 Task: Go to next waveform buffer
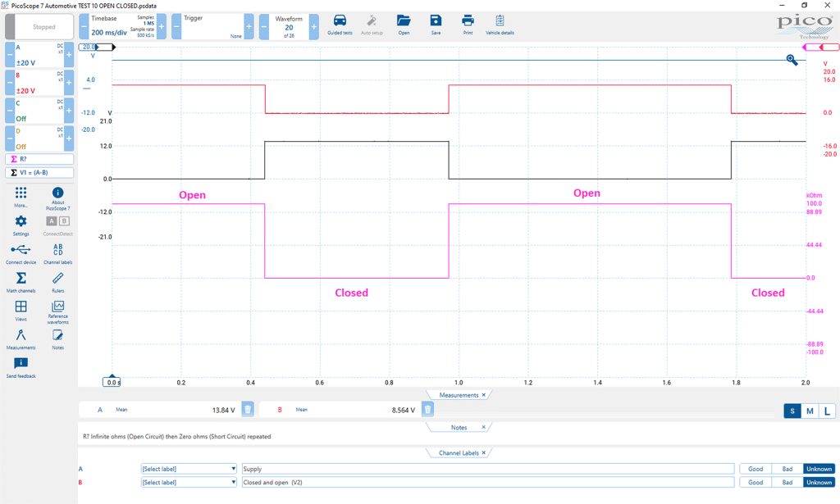click(x=314, y=27)
